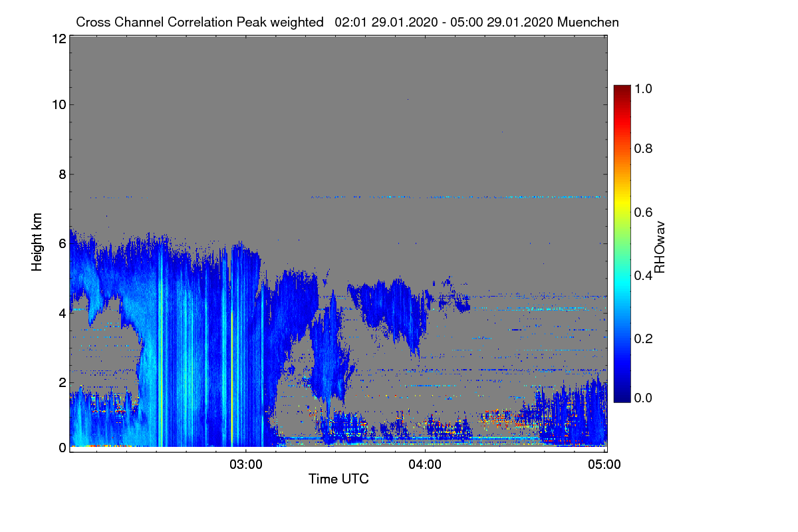Screen dimensions: 798x532
Task: Click the RHOwav color scale bar
Action: point(622,243)
